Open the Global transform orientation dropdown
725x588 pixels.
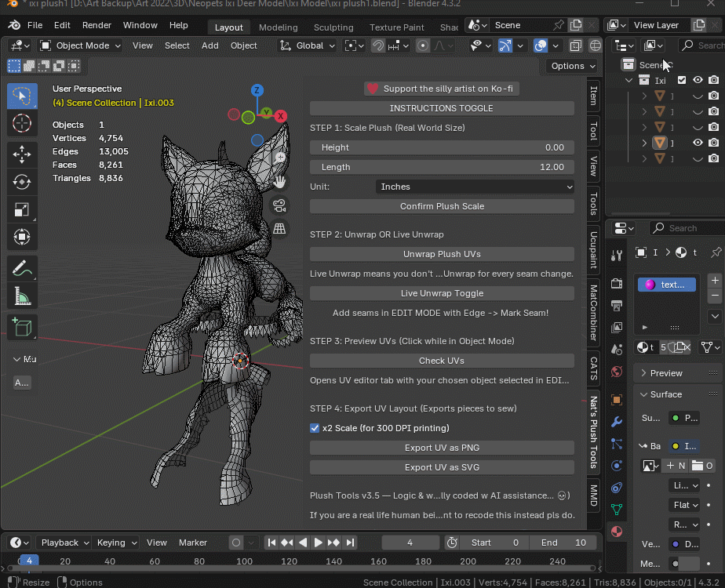[308, 45]
